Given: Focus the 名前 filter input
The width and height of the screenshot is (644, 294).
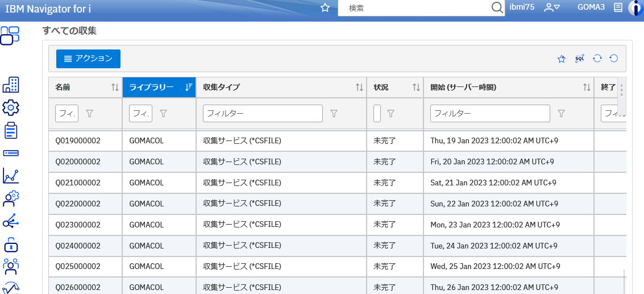Looking at the screenshot, I should pos(67,114).
